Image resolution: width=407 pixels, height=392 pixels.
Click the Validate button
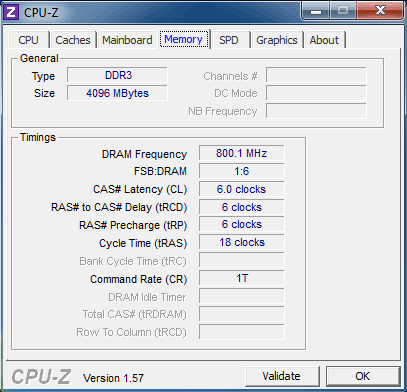pyautogui.click(x=282, y=376)
